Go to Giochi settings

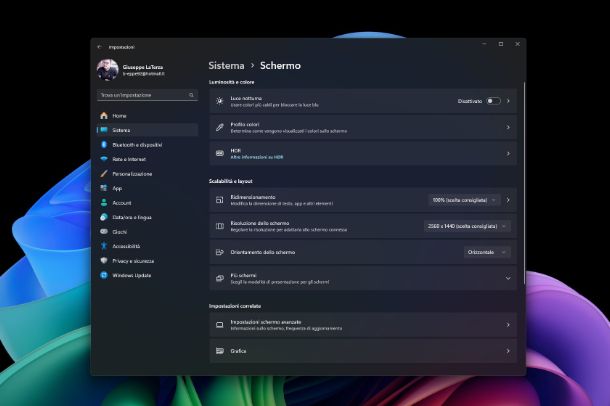tap(120, 231)
